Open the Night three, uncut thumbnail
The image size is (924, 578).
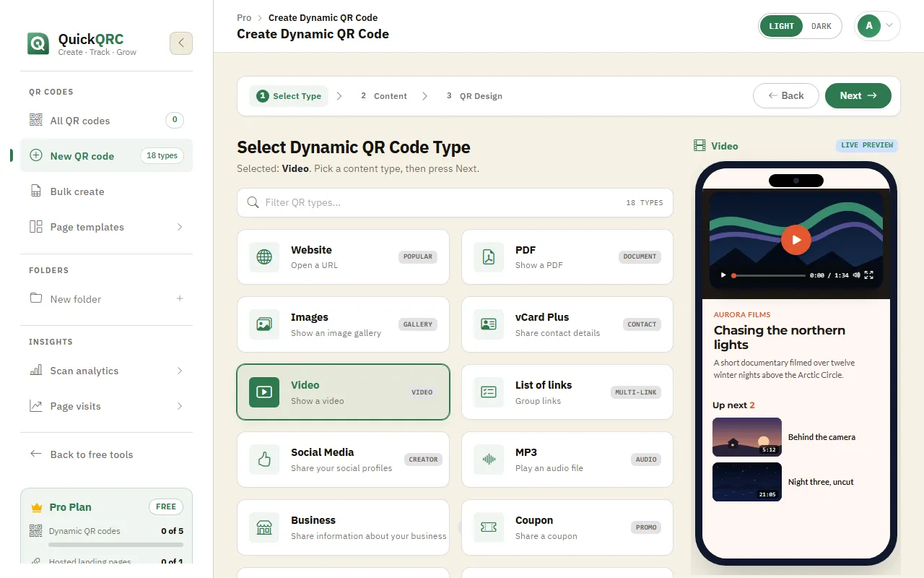coord(747,482)
